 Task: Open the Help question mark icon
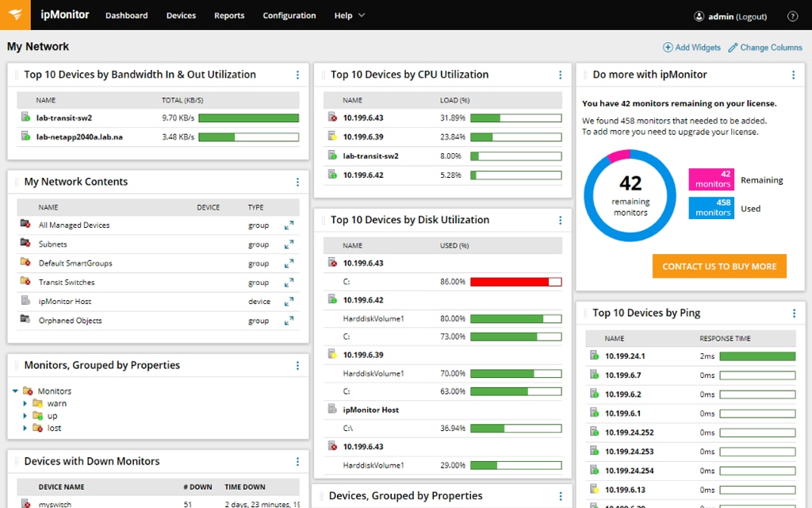[791, 15]
